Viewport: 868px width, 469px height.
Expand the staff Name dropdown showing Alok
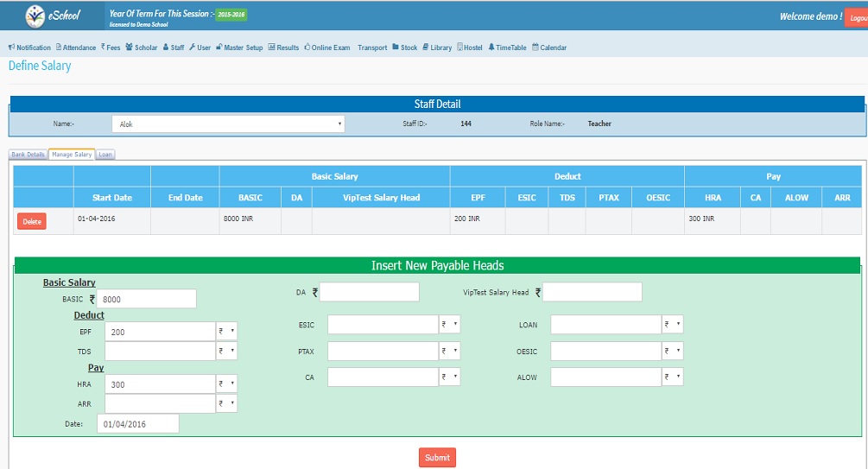tap(228, 124)
